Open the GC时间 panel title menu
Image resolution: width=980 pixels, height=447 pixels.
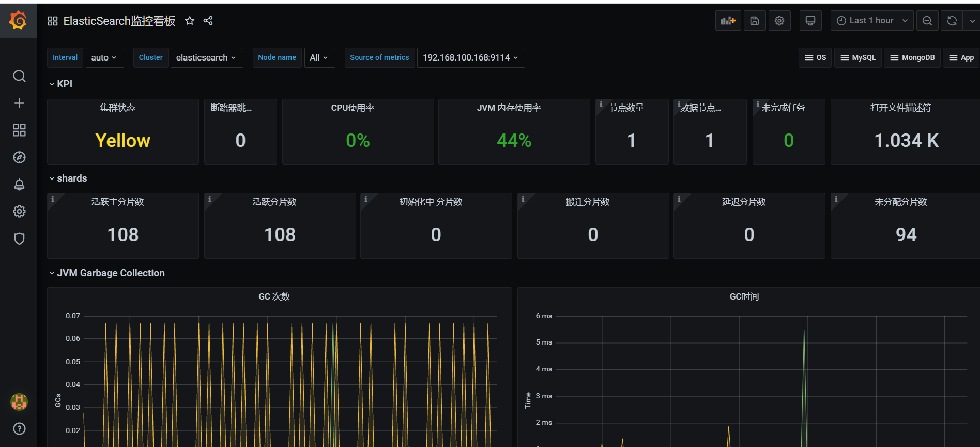(x=744, y=296)
